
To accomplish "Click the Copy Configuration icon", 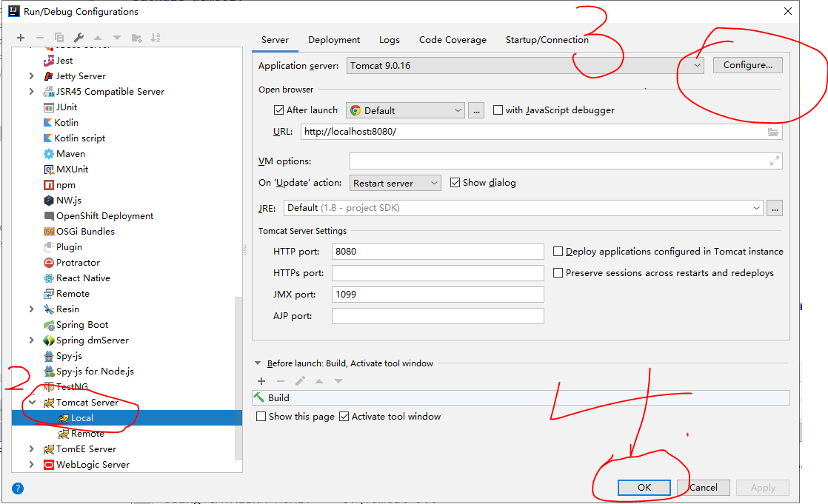I will point(59,38).
